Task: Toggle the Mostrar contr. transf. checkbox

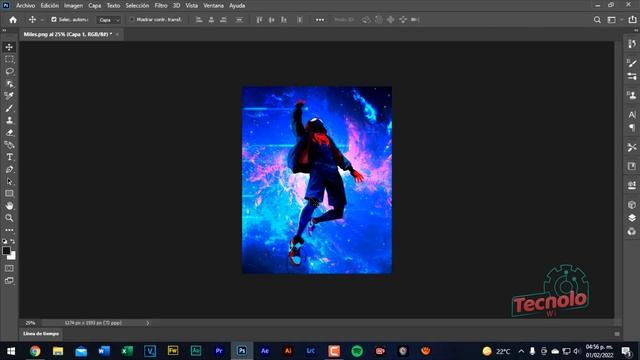Action: click(131, 20)
